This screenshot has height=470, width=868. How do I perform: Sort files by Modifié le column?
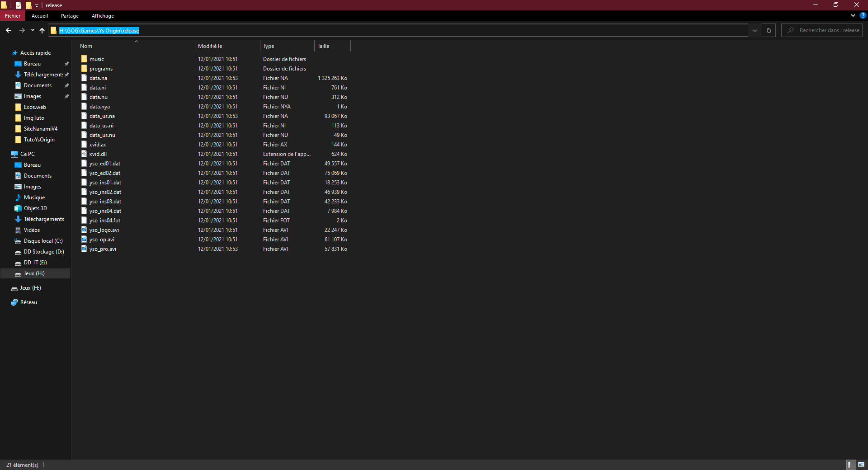pos(227,46)
